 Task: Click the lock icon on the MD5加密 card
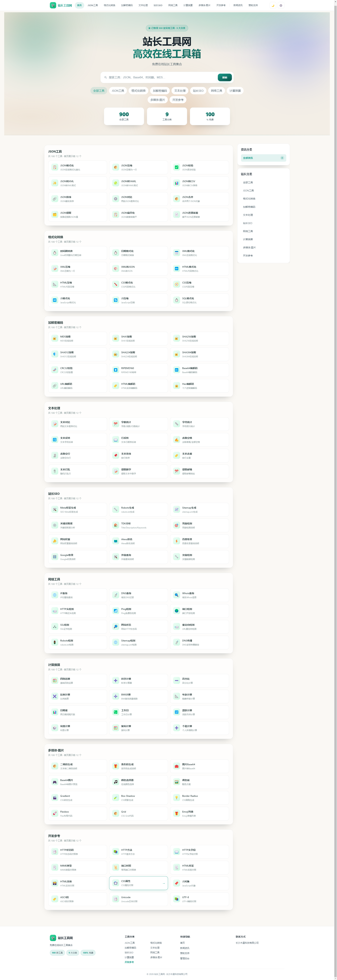[x=55, y=339]
